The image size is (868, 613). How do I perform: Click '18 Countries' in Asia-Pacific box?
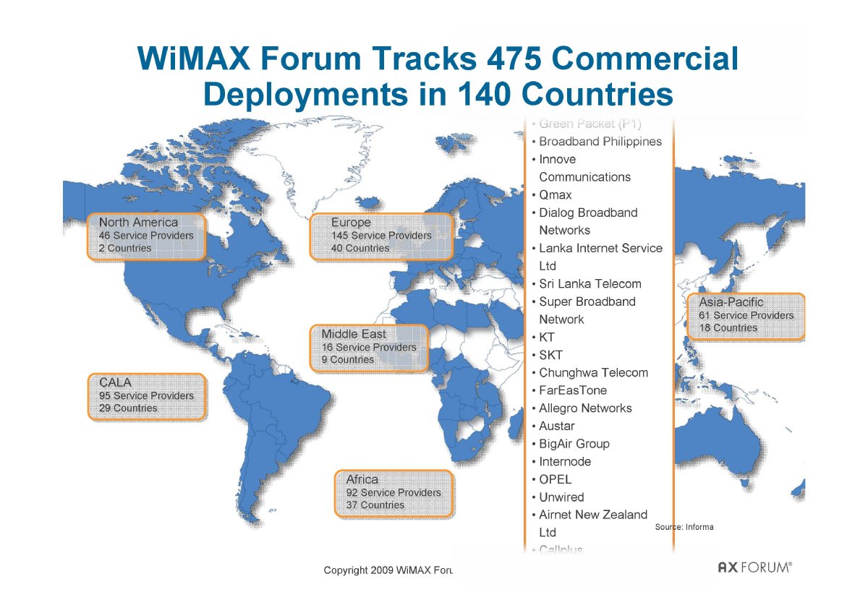click(728, 328)
